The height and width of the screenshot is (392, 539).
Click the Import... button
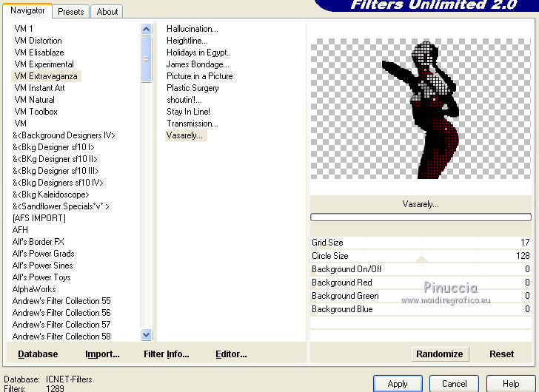pos(102,354)
